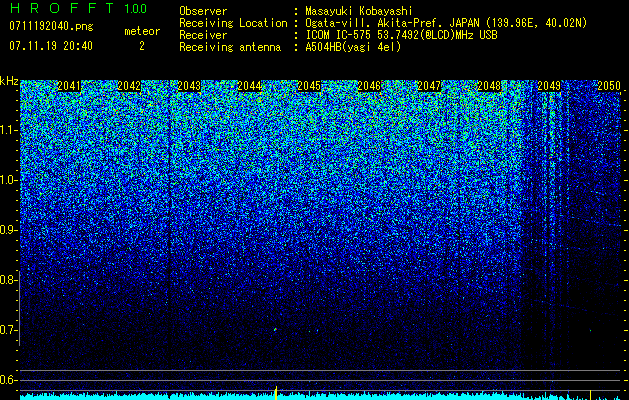Screen dimensions: 629x400
Task: Click the 2050 time marker
Action: pyautogui.click(x=609, y=86)
